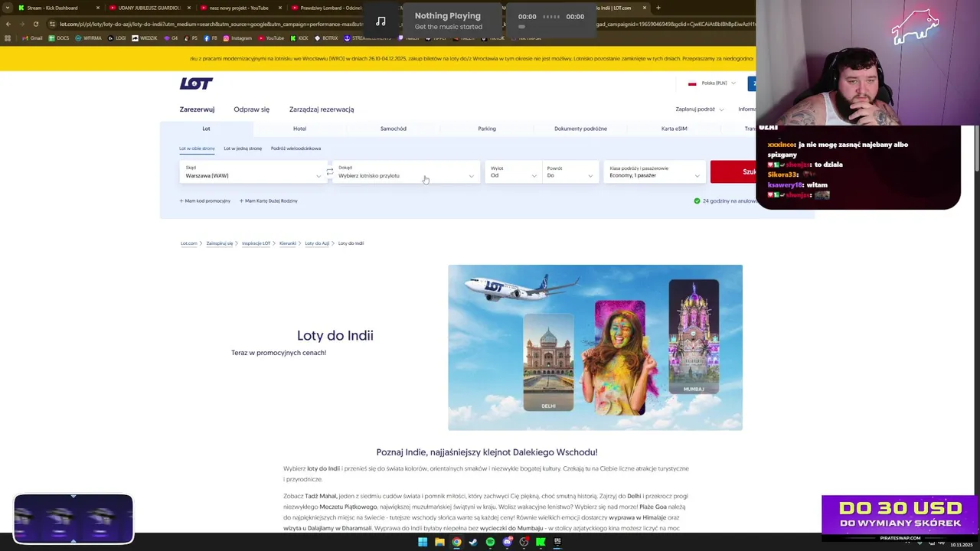
Task: Expand 'Mam Kartę Dużej Rodziny' option
Action: click(x=268, y=201)
